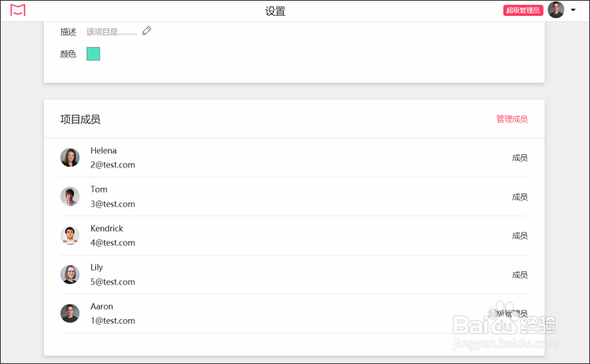Click Kendrick's profile avatar
This screenshot has height=364, width=590.
click(70, 235)
